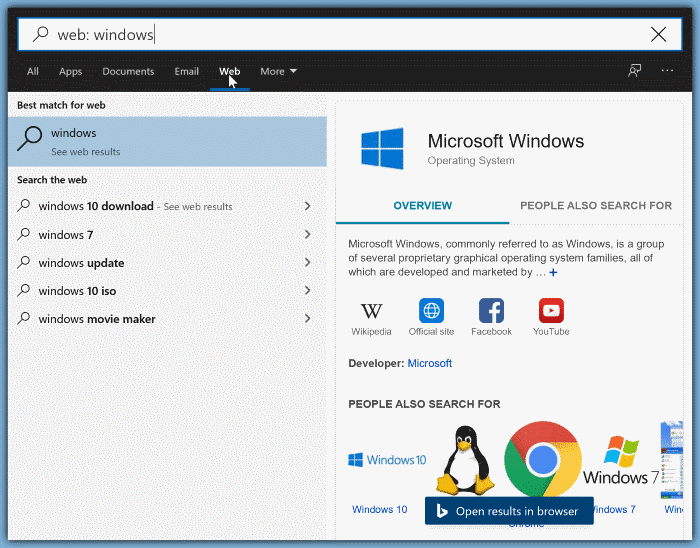Click the large magnifier in best match
The width and height of the screenshot is (700, 548).
(29, 139)
